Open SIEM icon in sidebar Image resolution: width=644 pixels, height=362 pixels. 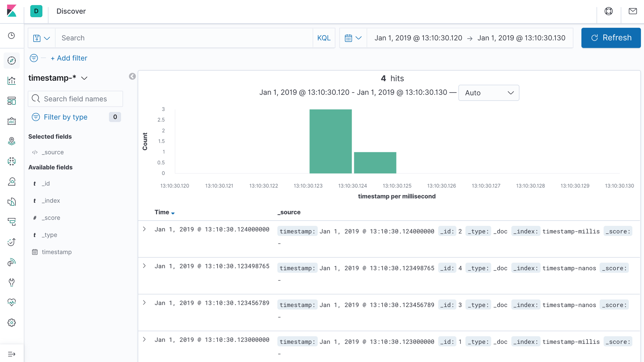point(12,262)
